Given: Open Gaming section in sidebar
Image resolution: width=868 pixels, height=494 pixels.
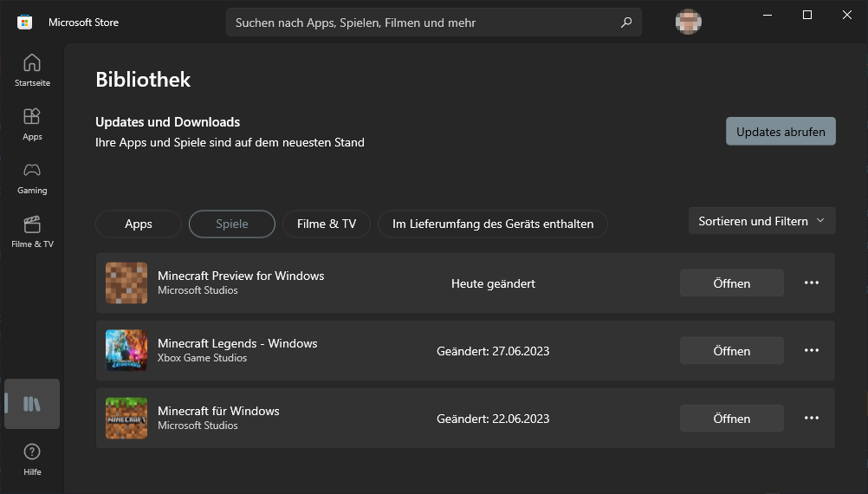Looking at the screenshot, I should 32,178.
